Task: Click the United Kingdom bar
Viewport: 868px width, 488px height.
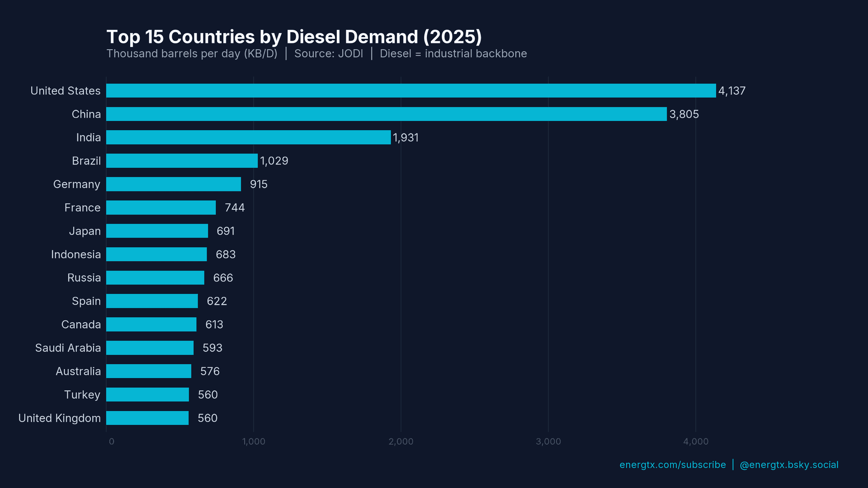Action: tap(147, 418)
